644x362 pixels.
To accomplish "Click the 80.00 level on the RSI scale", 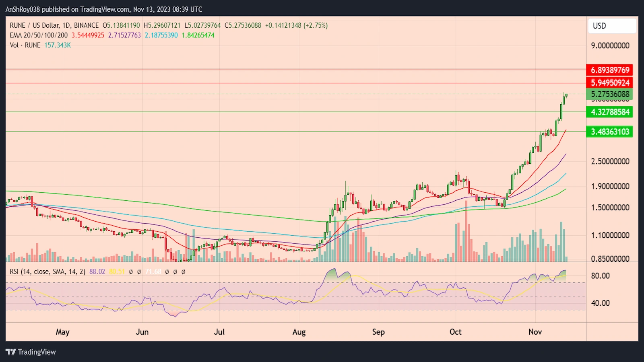I will 601,276.
